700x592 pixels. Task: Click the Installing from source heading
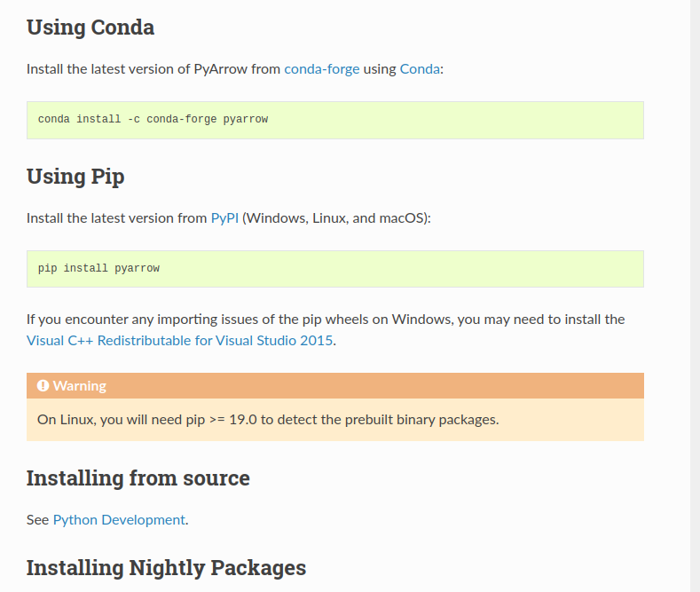coord(138,478)
